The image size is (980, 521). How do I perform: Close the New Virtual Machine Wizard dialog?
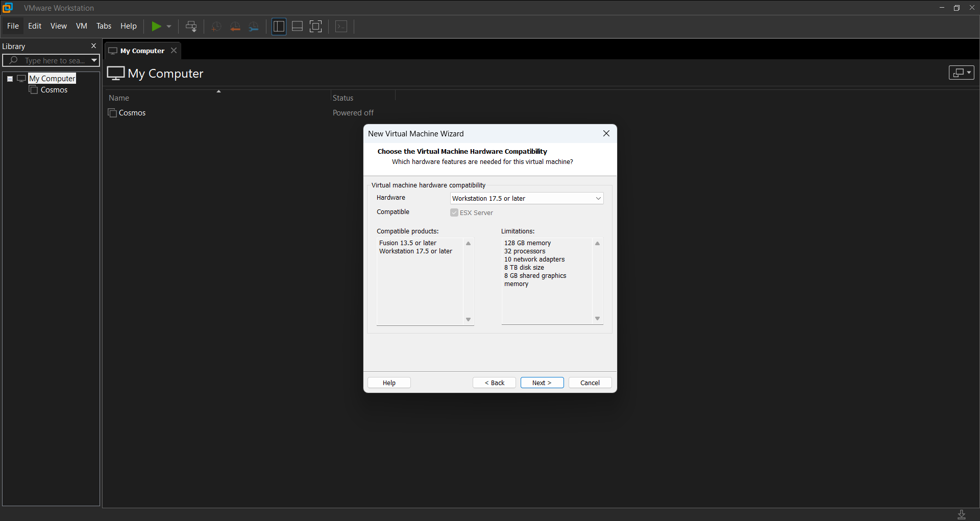coord(606,133)
